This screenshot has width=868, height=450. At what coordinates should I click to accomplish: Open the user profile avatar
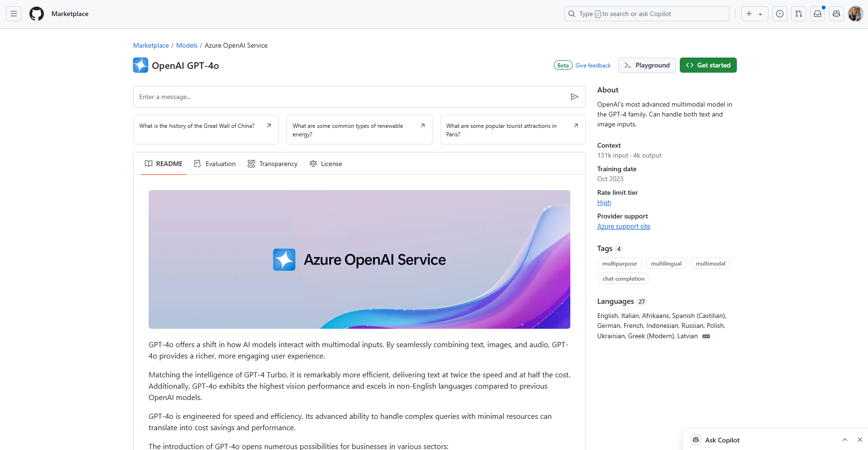(x=855, y=14)
